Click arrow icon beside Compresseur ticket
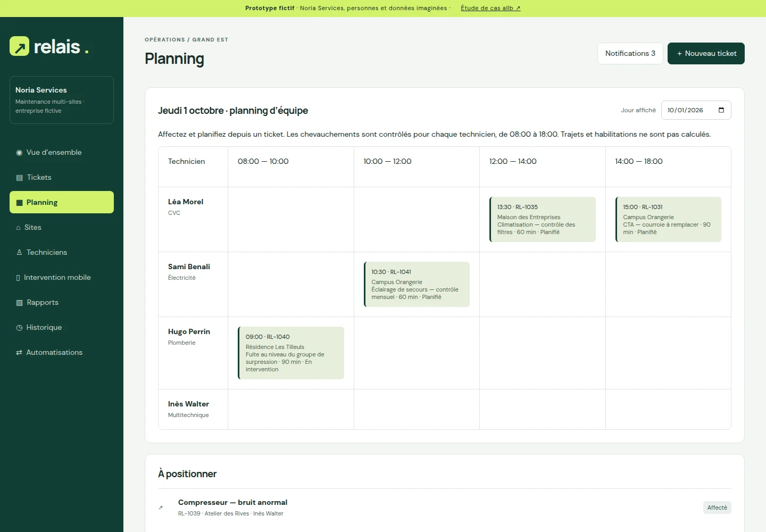The image size is (766, 532). pyautogui.click(x=161, y=508)
